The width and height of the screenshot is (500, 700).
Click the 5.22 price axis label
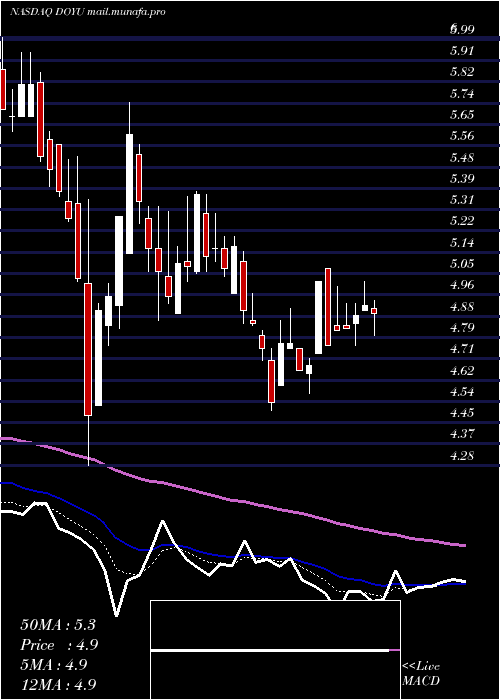[462, 221]
